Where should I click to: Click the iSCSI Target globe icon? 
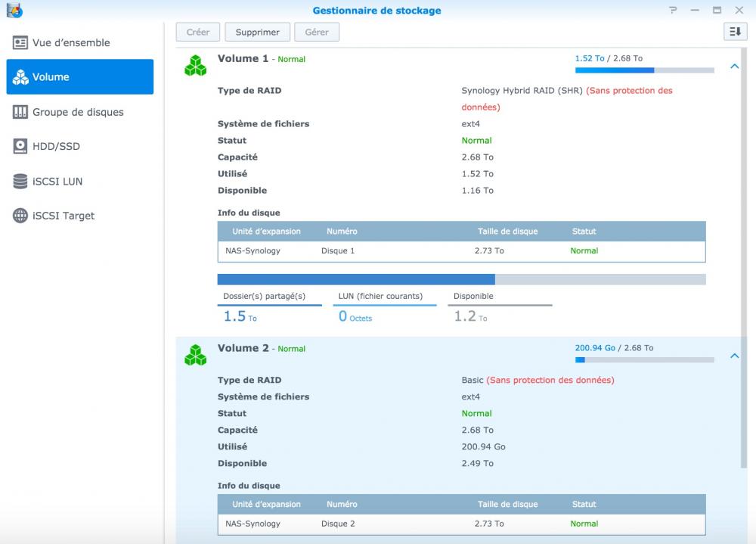[x=20, y=216]
